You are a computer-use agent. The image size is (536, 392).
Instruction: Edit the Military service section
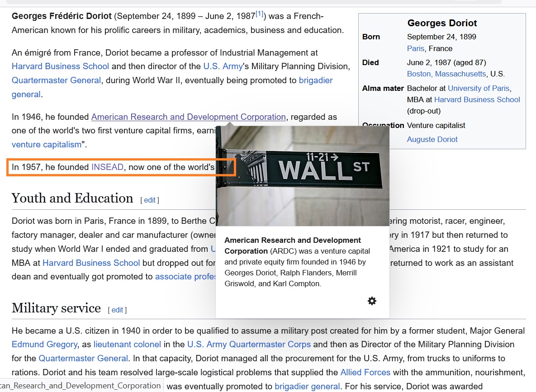117,310
